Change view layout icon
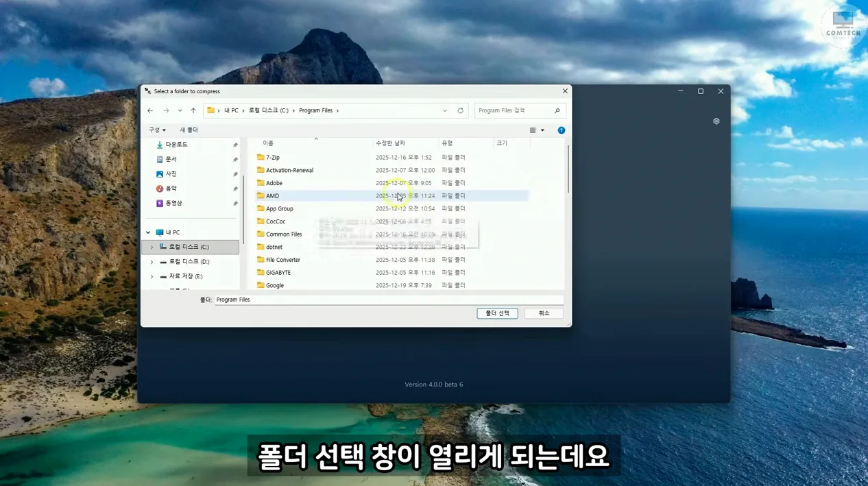Image resolution: width=868 pixels, height=486 pixels. pyautogui.click(x=533, y=130)
